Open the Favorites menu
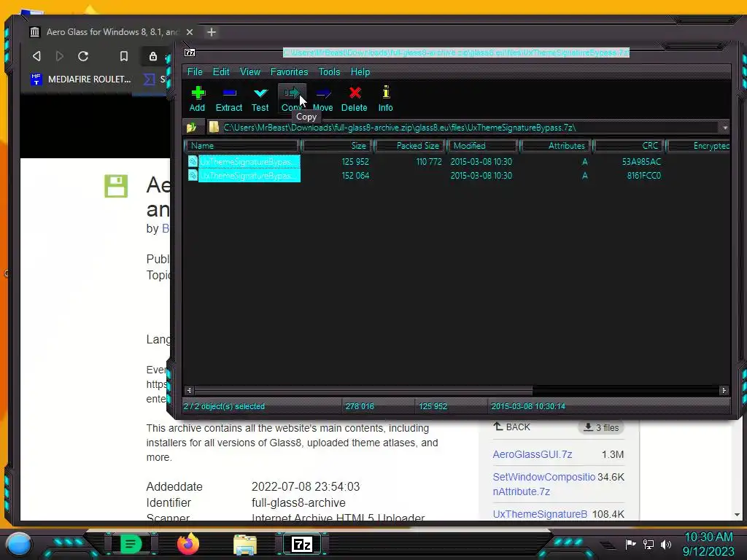This screenshot has width=747, height=560. [289, 72]
